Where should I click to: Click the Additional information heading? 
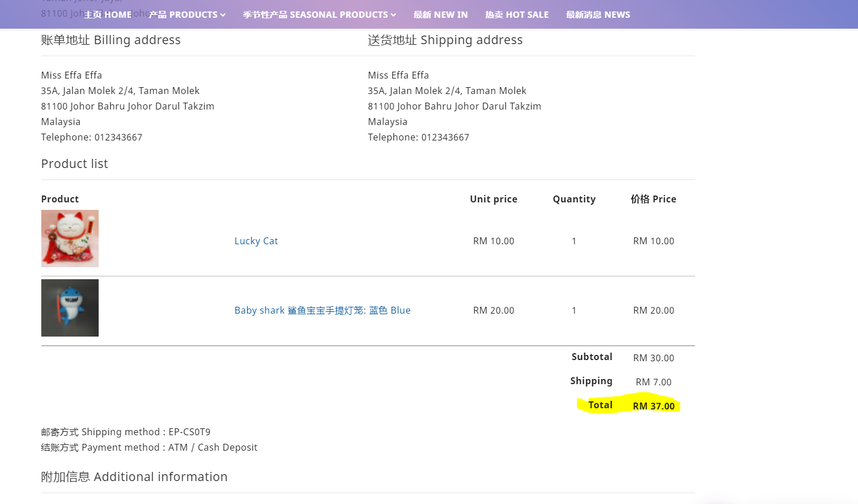[x=134, y=477]
